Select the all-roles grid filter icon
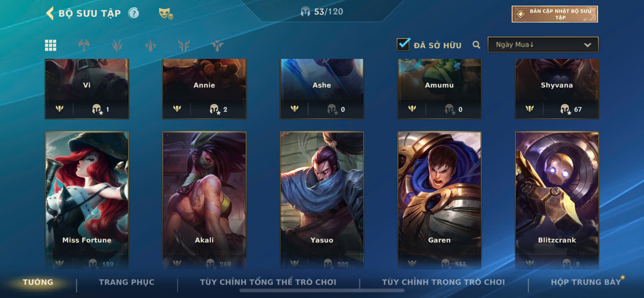The width and height of the screenshot is (644, 298). 51,45
